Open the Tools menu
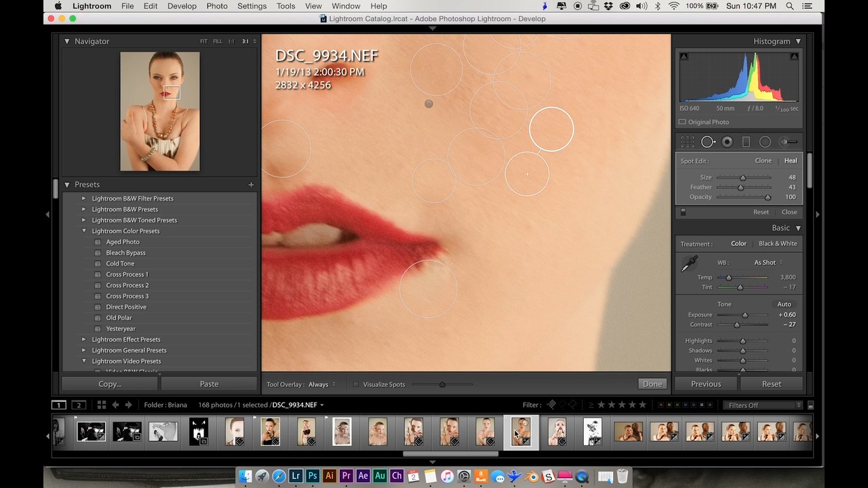Image resolution: width=868 pixels, height=488 pixels. (x=285, y=6)
